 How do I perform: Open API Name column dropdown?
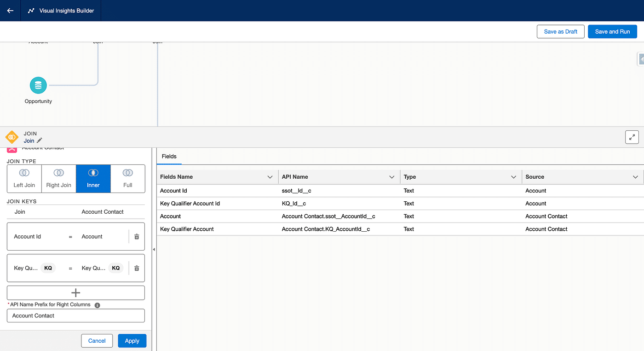coord(392,177)
